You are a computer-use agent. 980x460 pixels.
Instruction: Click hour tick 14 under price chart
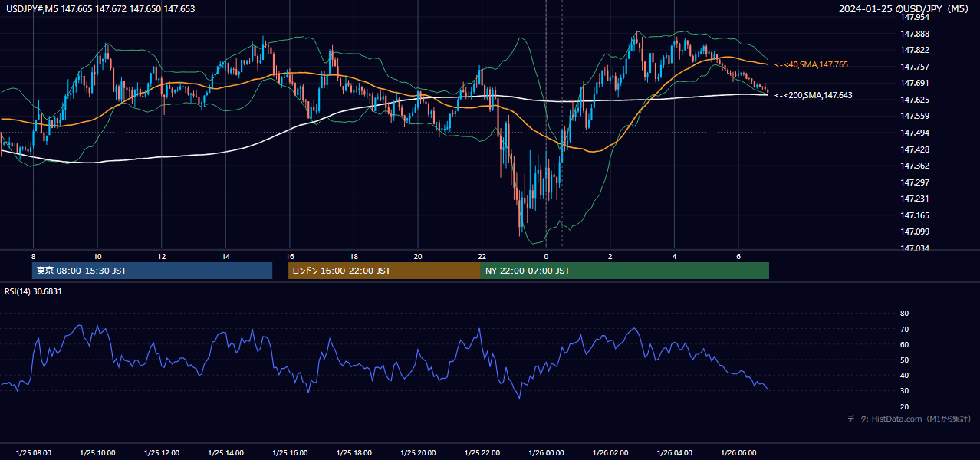pyautogui.click(x=225, y=256)
